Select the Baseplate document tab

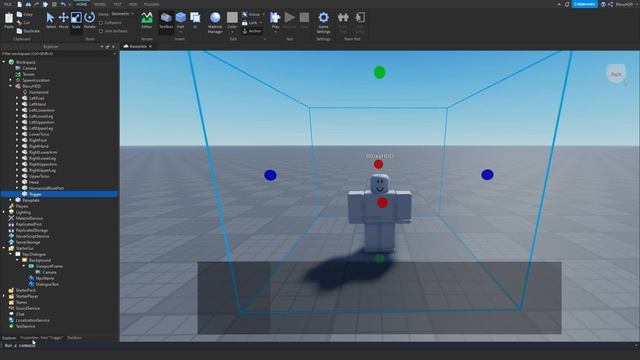138,47
